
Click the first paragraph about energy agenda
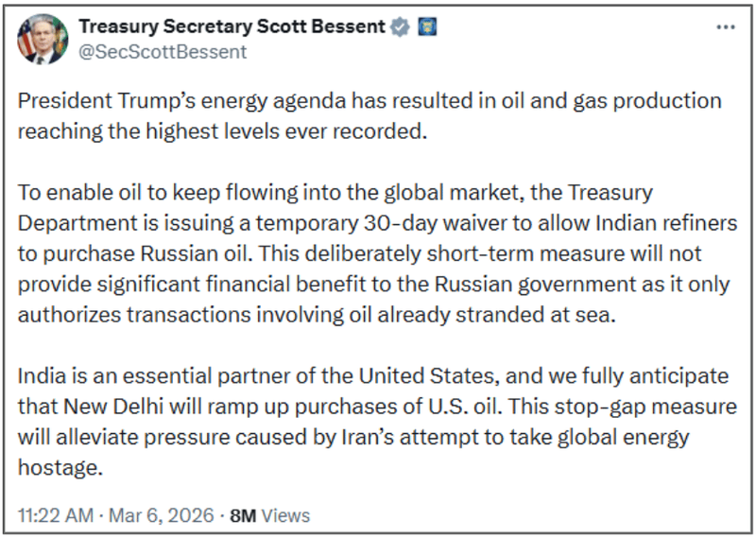coord(369,115)
